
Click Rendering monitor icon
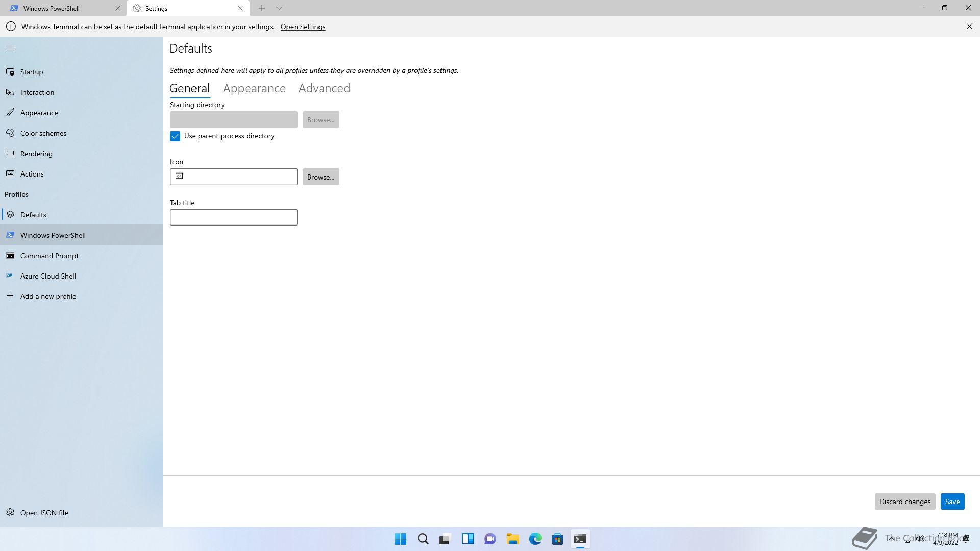tap(10, 154)
